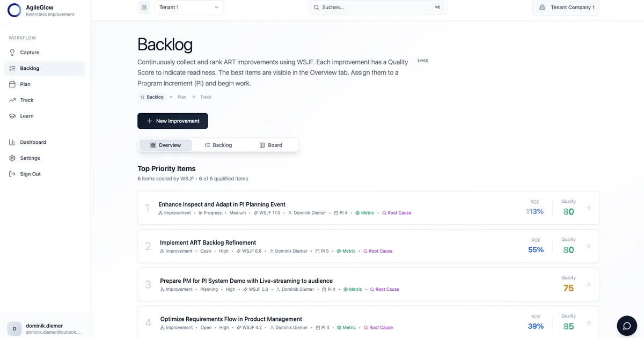Switch to the Backlog list tab

pos(218,145)
